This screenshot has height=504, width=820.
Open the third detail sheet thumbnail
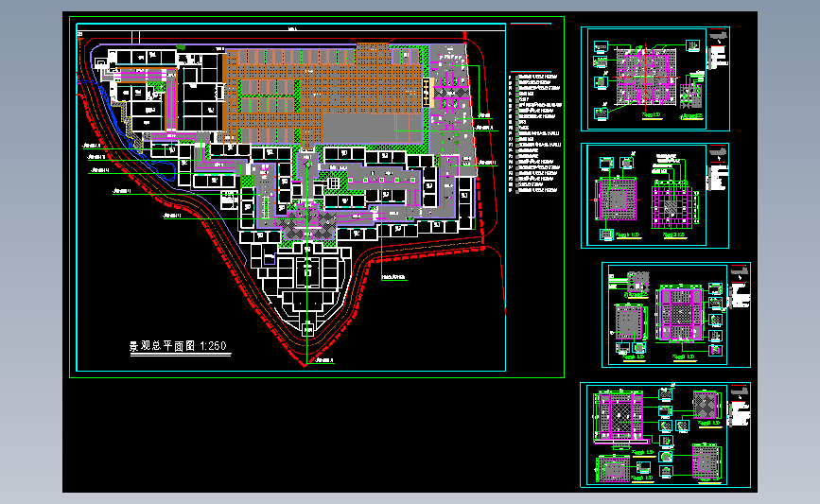click(675, 315)
